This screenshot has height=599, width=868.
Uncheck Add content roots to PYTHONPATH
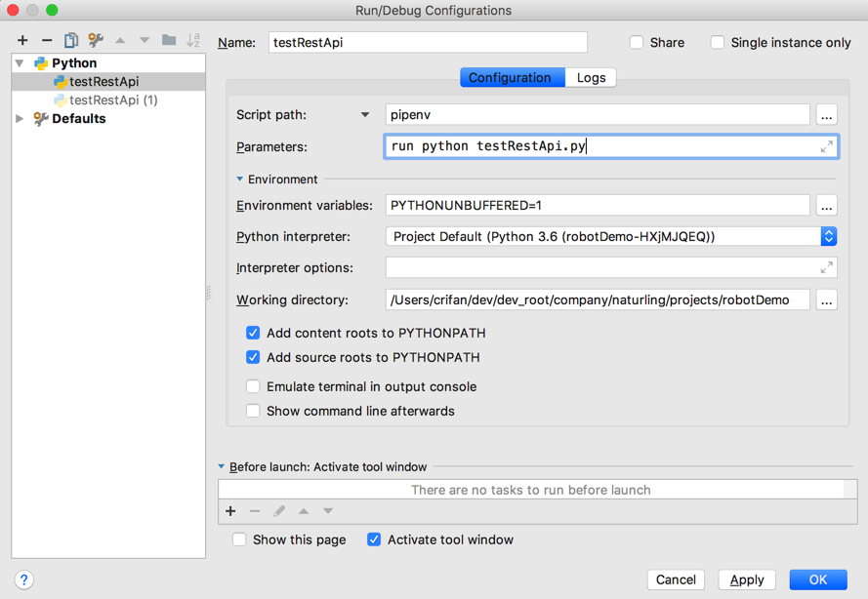(x=253, y=333)
